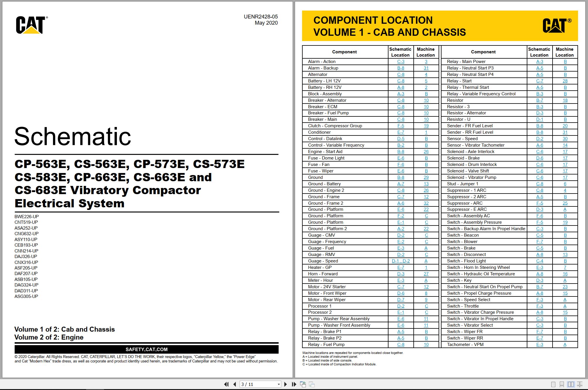Open machine location 6 for Stud - Jumper 1
Image resolution: width=588 pixels, height=390 pixels.
(x=565, y=184)
